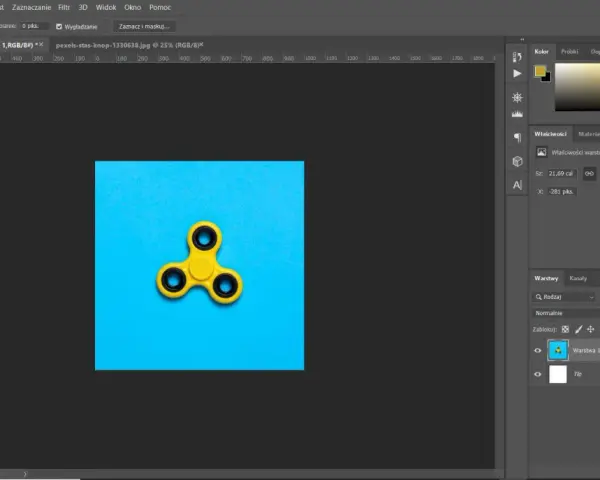The height and width of the screenshot is (480, 600).
Task: Hide the Warstwa 1 layer
Action: pos(537,350)
